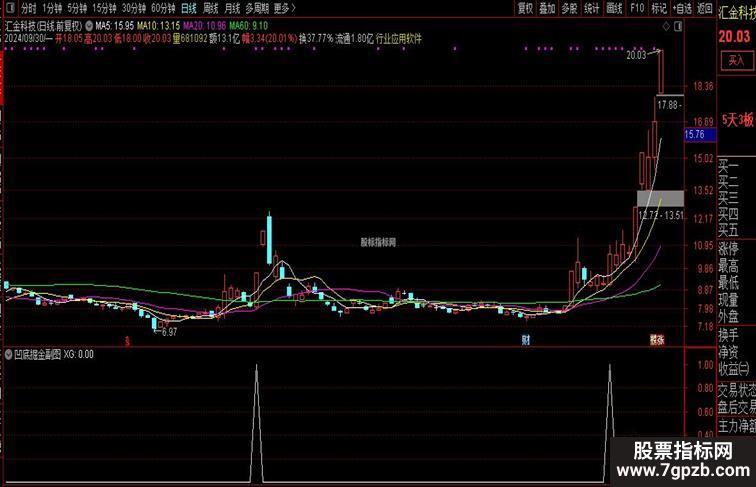This screenshot has height=487, width=756.
Task: Click the 买一 bid row
Action: (x=728, y=166)
